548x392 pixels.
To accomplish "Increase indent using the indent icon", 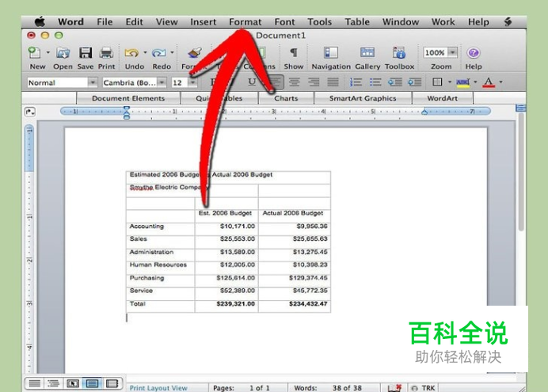I will tap(414, 82).
